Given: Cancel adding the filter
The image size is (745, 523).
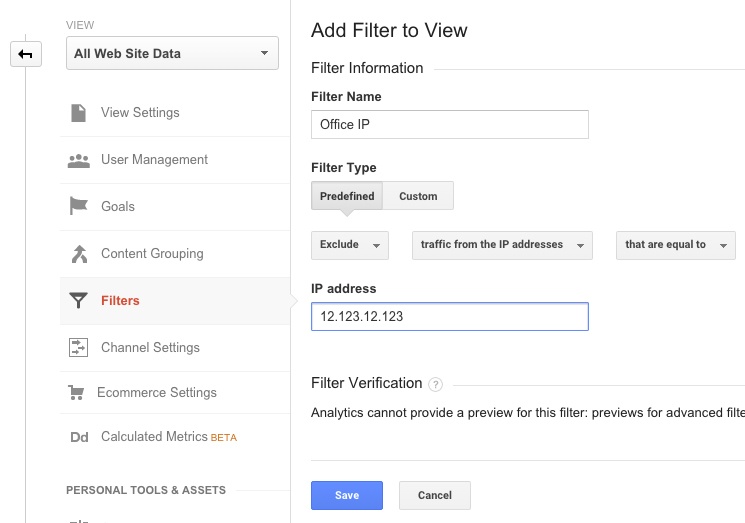Looking at the screenshot, I should [x=434, y=495].
